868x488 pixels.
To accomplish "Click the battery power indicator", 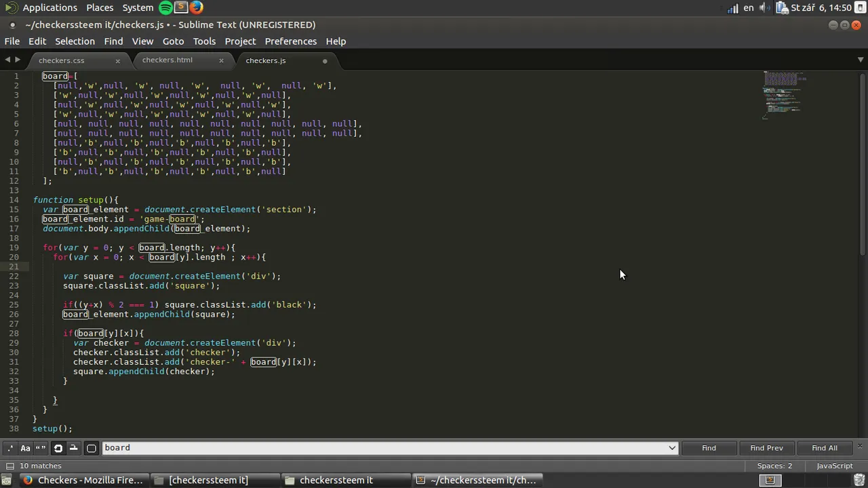I will coord(781,8).
